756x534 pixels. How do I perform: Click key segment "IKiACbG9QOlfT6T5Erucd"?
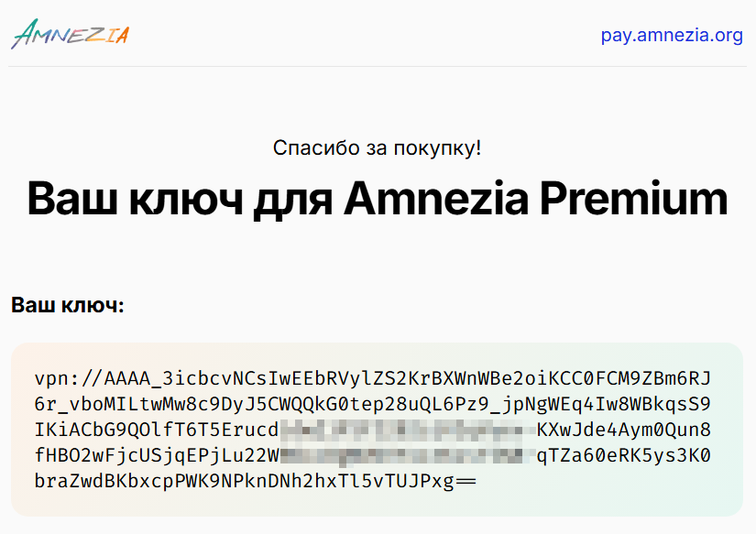click(156, 430)
